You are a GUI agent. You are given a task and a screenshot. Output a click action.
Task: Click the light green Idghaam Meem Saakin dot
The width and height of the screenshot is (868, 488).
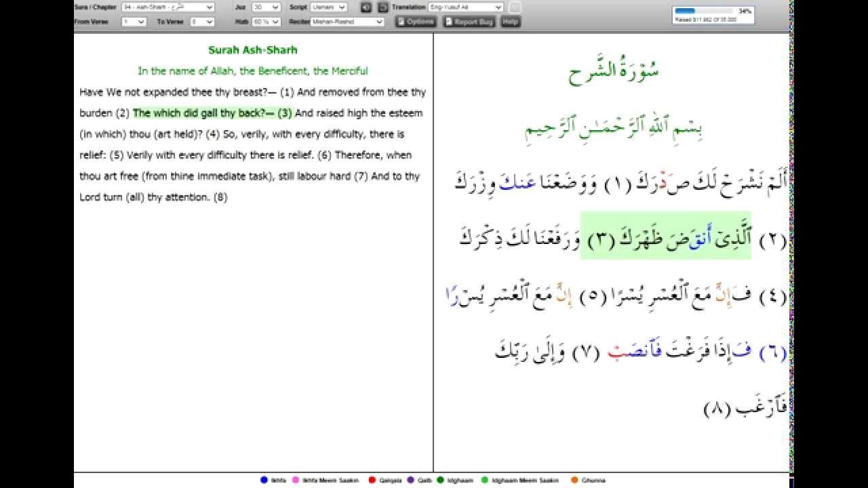point(484,480)
